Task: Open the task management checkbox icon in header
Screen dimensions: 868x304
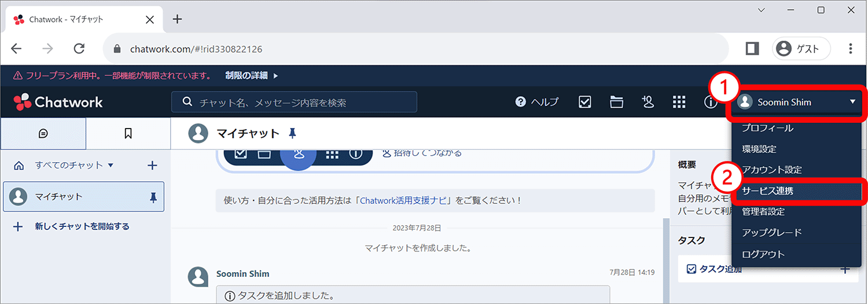Action: pos(585,102)
